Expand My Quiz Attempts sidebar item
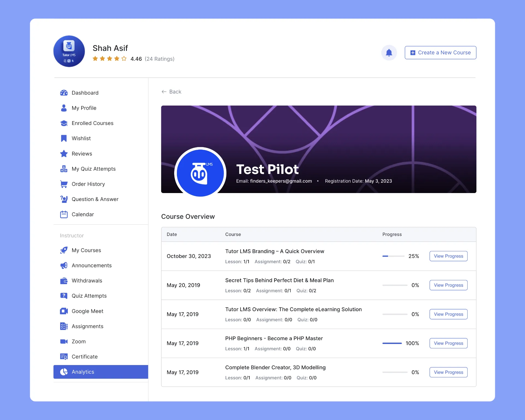This screenshot has height=420, width=525. (x=94, y=169)
